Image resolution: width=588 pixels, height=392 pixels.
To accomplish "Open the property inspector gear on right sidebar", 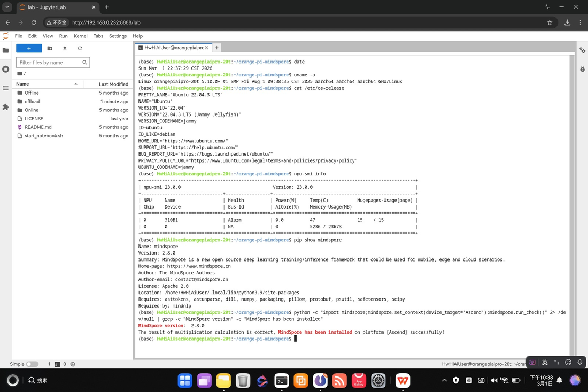I will pyautogui.click(x=582, y=50).
